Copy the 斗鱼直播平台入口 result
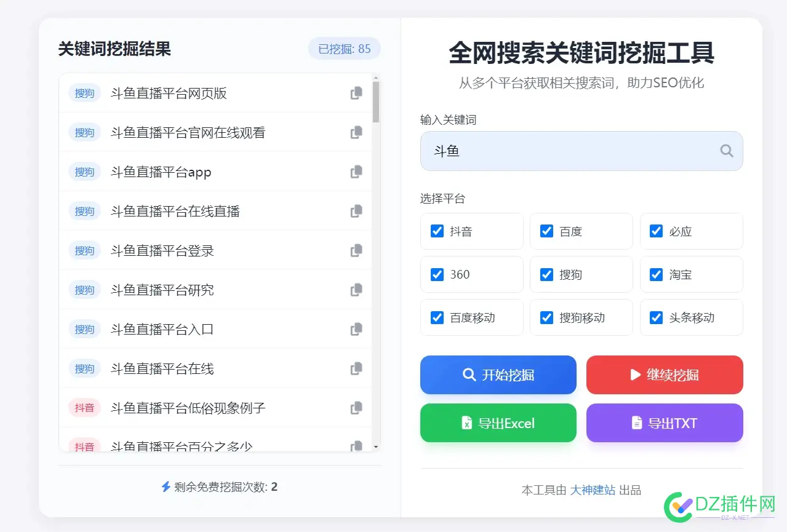 click(356, 329)
